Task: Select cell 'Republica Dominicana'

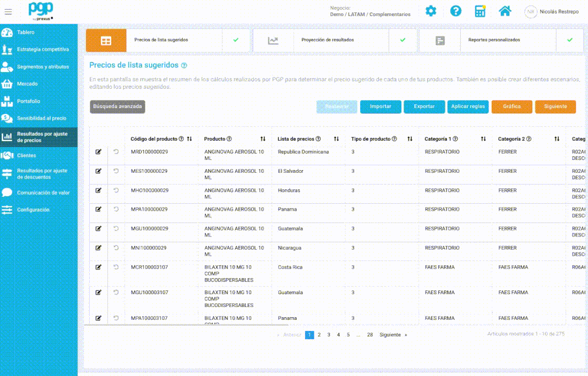Action: [304, 152]
